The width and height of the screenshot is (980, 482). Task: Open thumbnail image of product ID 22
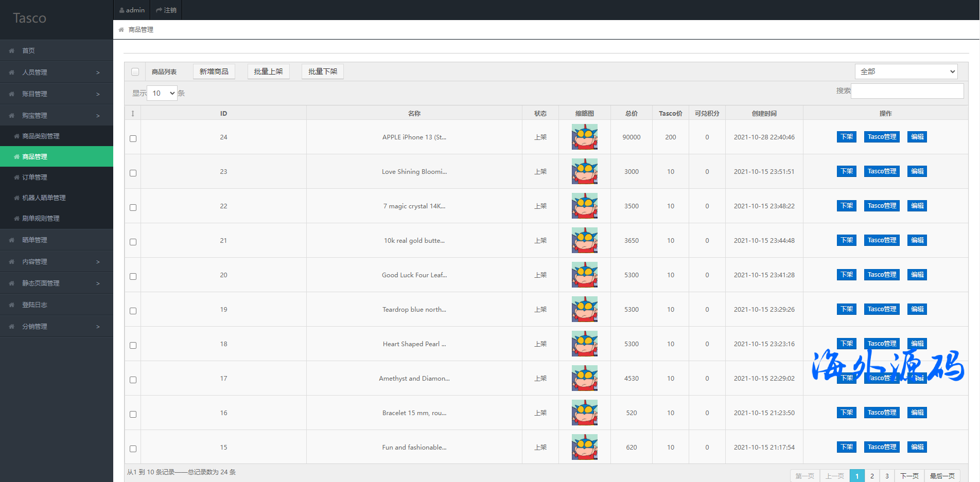[x=584, y=206]
